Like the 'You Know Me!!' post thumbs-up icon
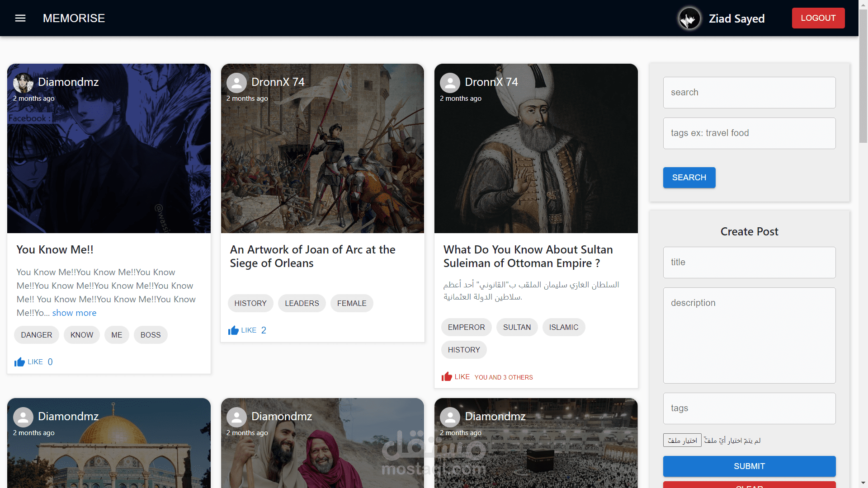 (x=19, y=361)
